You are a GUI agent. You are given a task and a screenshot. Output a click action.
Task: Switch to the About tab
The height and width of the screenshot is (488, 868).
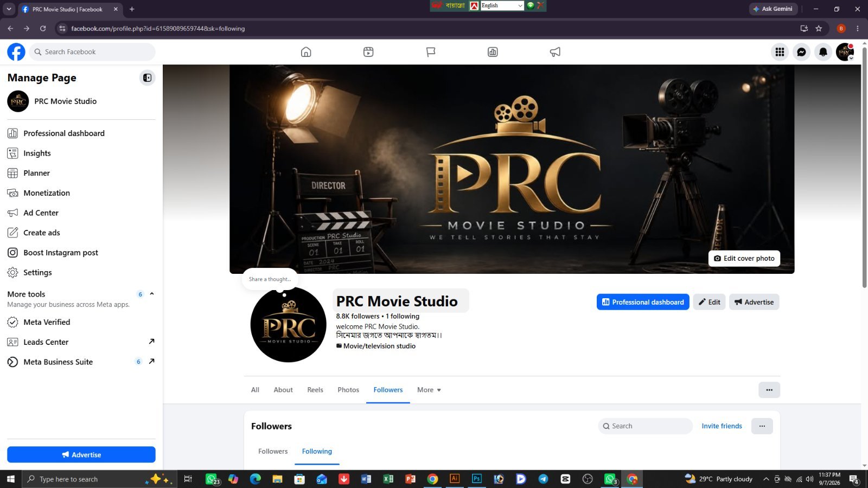283,390
